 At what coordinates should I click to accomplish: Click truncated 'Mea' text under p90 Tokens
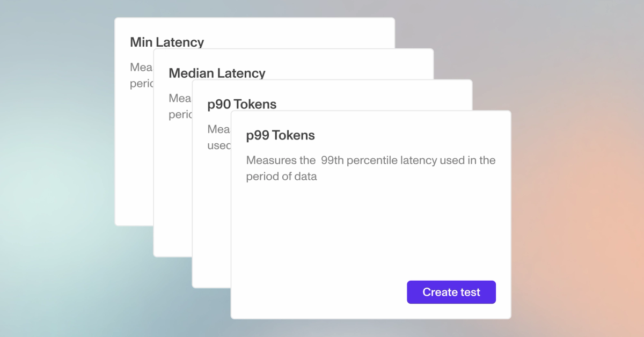(219, 129)
